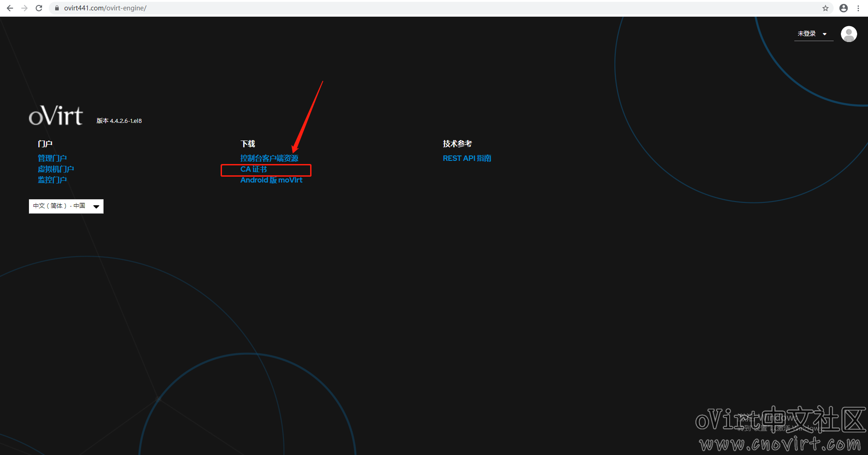Image resolution: width=868 pixels, height=455 pixels.
Task: Click the padlock site info icon
Action: (x=57, y=8)
